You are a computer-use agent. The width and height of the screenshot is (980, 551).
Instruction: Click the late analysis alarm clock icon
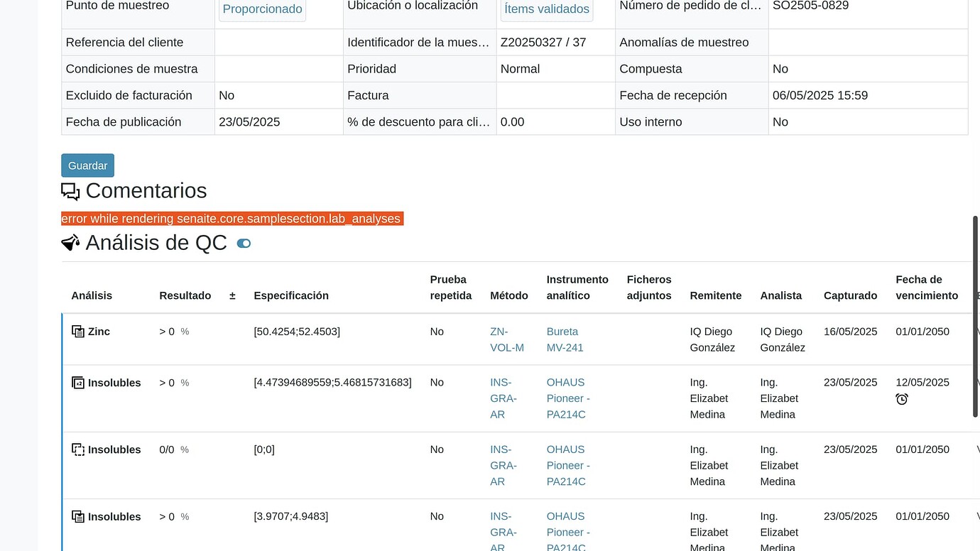coord(902,399)
